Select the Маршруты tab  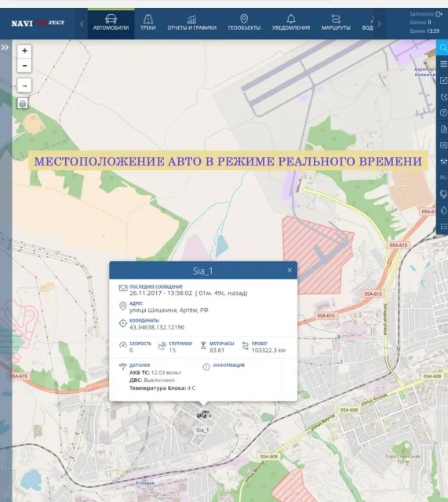(x=336, y=24)
